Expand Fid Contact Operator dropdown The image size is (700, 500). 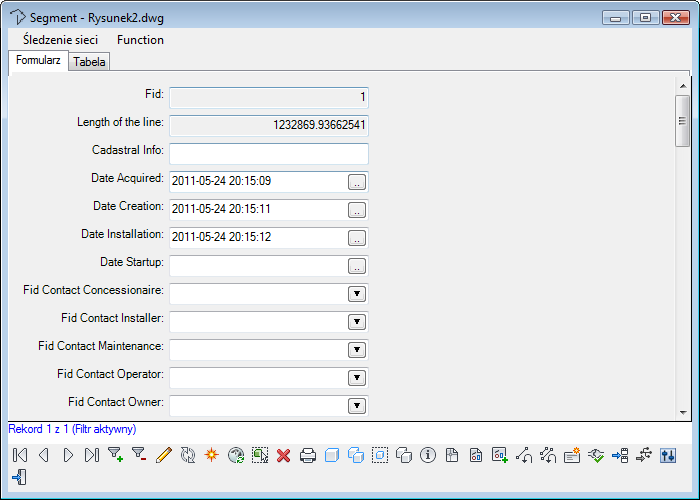click(x=357, y=378)
